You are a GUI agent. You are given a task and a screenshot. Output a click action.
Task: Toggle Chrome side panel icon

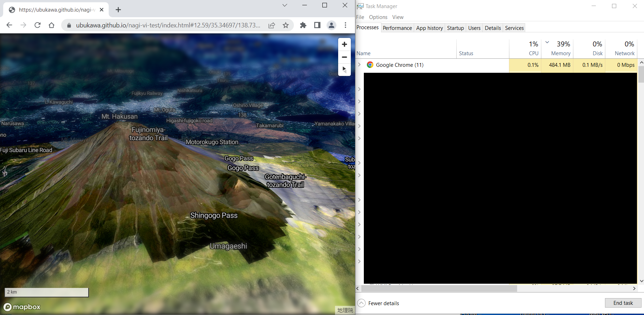point(317,25)
